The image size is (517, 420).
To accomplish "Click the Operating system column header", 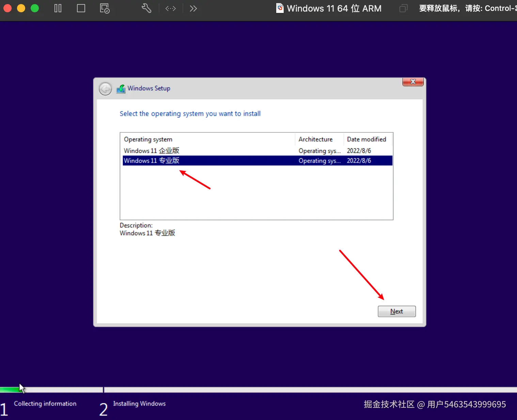I will click(x=207, y=139).
